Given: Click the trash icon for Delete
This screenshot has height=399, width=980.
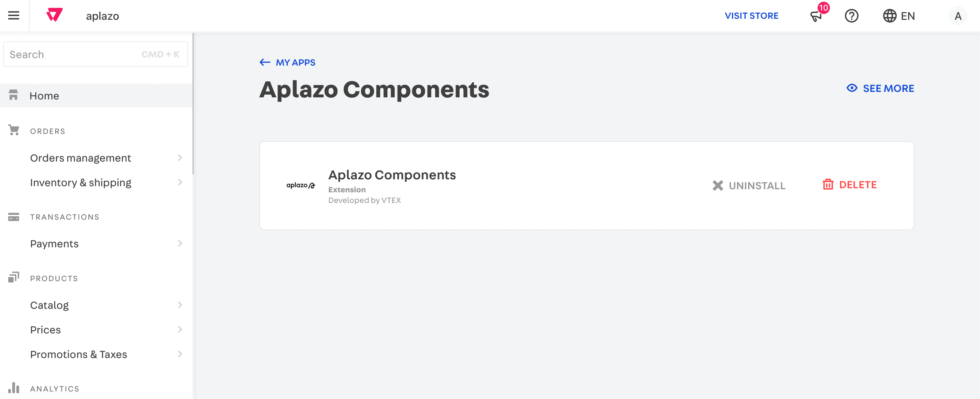Looking at the screenshot, I should coord(828,185).
